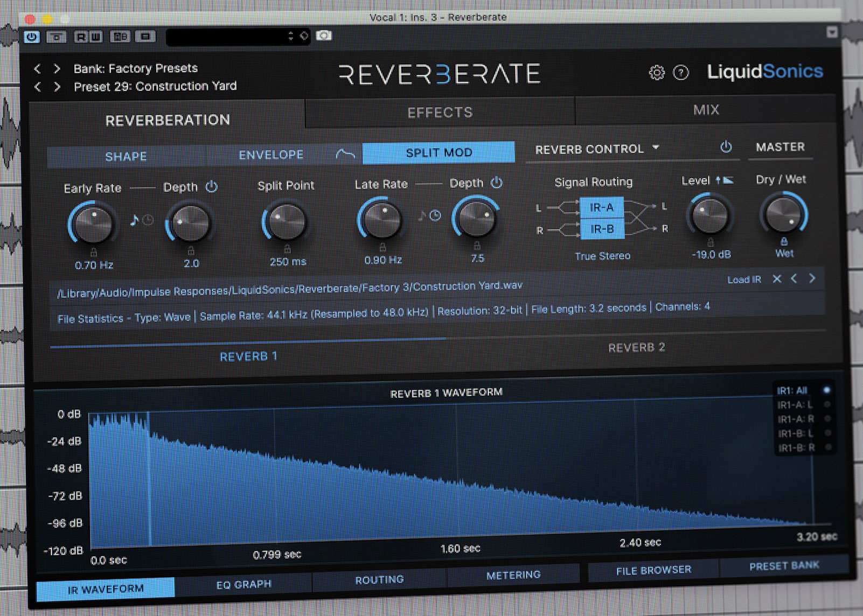
Task: Switch to the Mix tab
Action: [706, 110]
